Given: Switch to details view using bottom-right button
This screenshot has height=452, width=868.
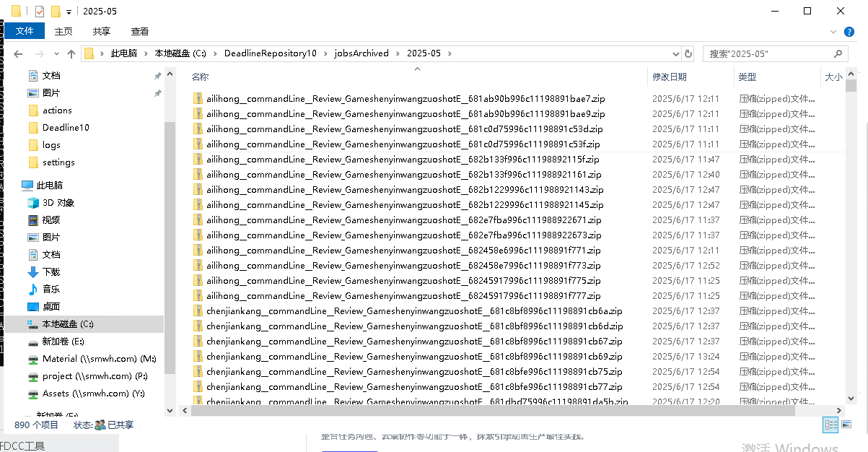Looking at the screenshot, I should pyautogui.click(x=830, y=425).
